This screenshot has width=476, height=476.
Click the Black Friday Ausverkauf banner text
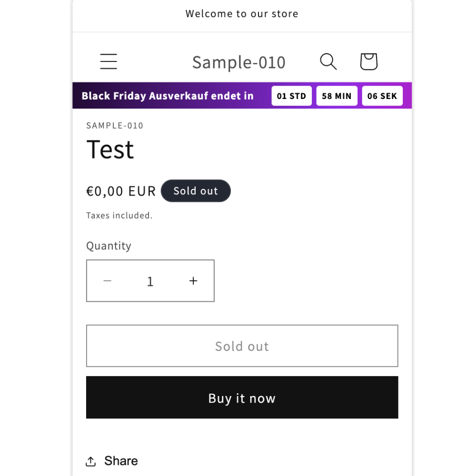pyautogui.click(x=168, y=96)
